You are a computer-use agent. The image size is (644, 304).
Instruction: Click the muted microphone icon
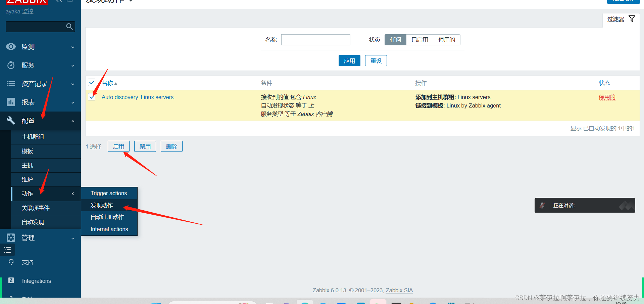click(542, 205)
